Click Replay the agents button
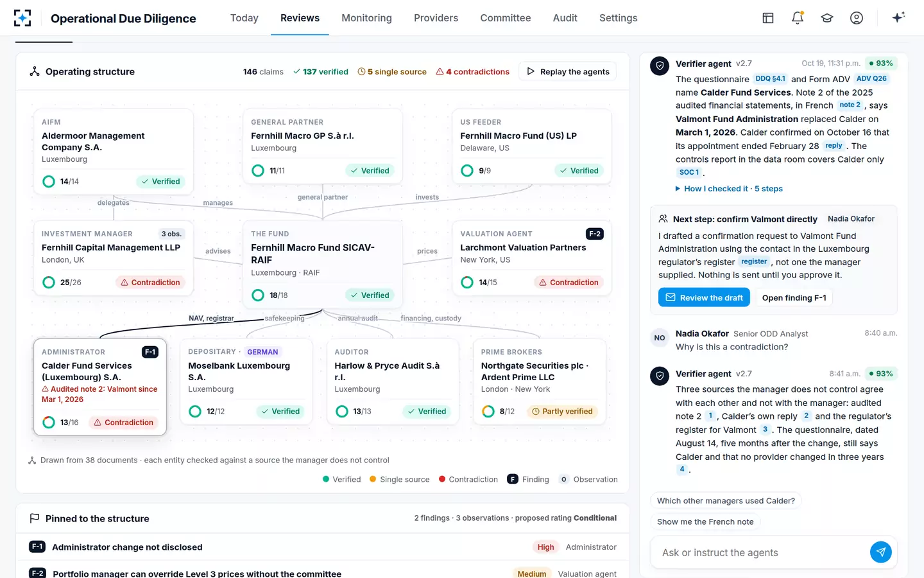924x578 pixels. click(567, 72)
